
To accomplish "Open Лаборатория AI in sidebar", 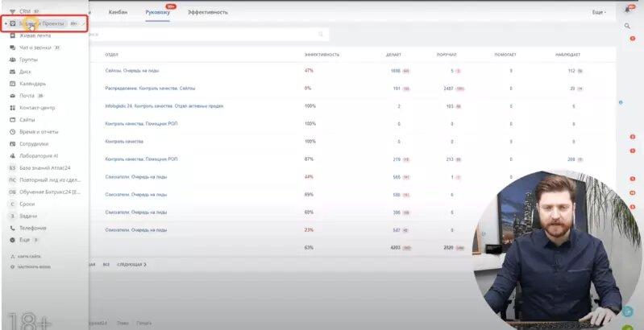I will click(x=39, y=156).
